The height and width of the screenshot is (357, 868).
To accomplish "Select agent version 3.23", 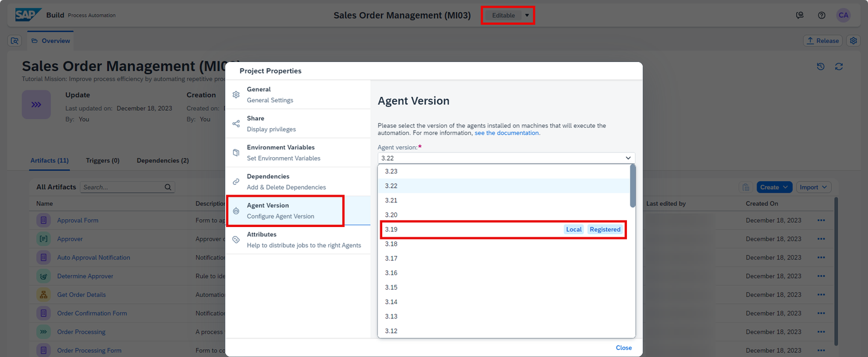I will (504, 172).
